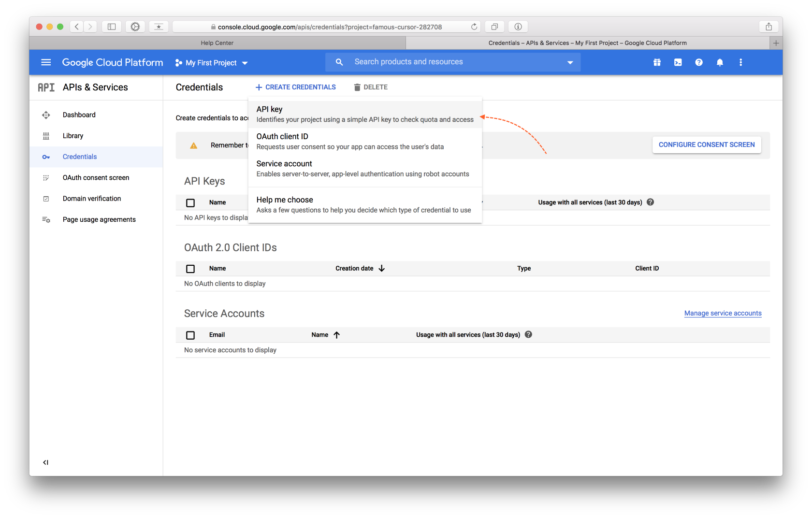The width and height of the screenshot is (812, 518).
Task: Open the three-dot settings menu
Action: [x=740, y=62]
